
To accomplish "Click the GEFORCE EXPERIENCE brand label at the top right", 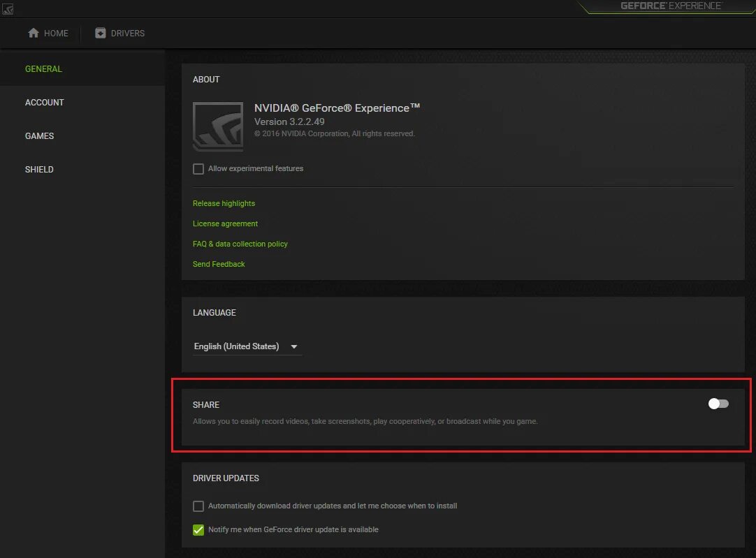I will (671, 6).
